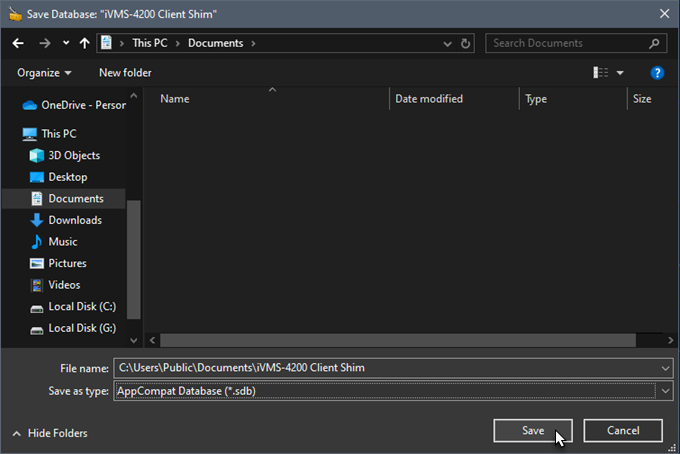Click the Search Documents field

pyautogui.click(x=568, y=43)
